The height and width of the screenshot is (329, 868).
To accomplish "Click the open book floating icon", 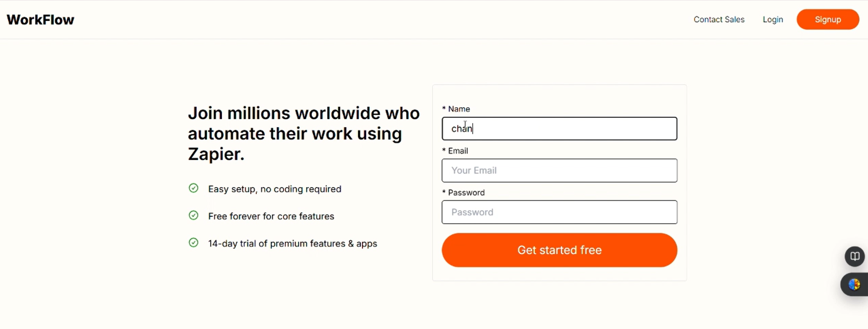I will (x=855, y=256).
